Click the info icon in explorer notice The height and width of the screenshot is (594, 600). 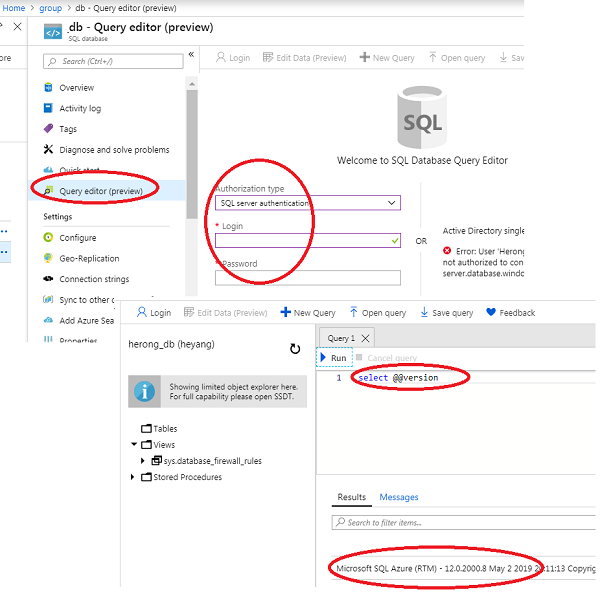pyautogui.click(x=145, y=391)
